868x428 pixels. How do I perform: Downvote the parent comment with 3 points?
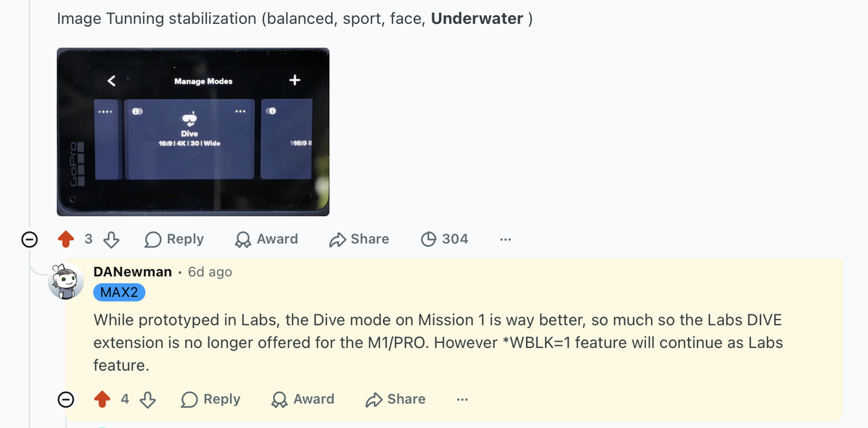click(111, 239)
